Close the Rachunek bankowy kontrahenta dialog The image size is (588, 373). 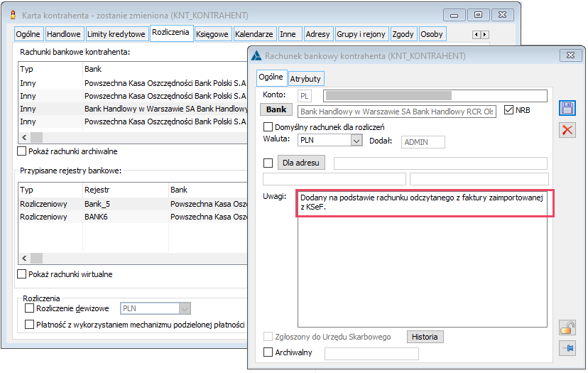[570, 55]
